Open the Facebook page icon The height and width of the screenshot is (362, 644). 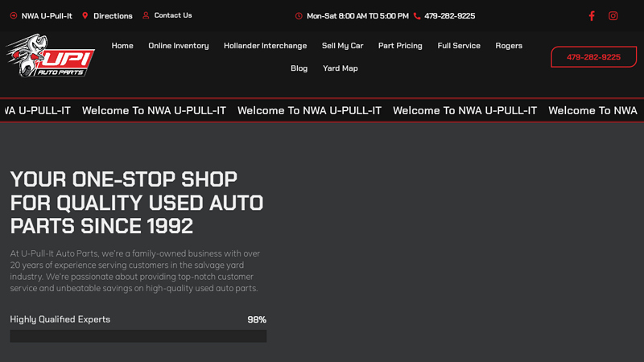pos(592,16)
